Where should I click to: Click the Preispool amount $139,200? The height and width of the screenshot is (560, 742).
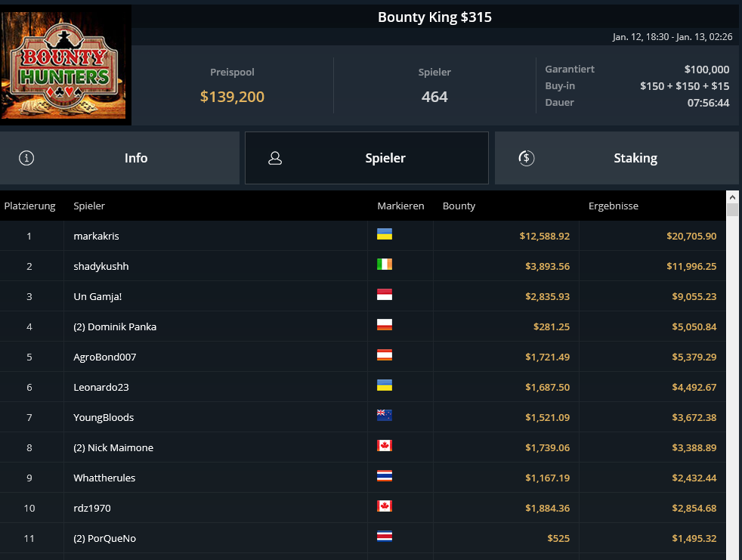click(232, 97)
